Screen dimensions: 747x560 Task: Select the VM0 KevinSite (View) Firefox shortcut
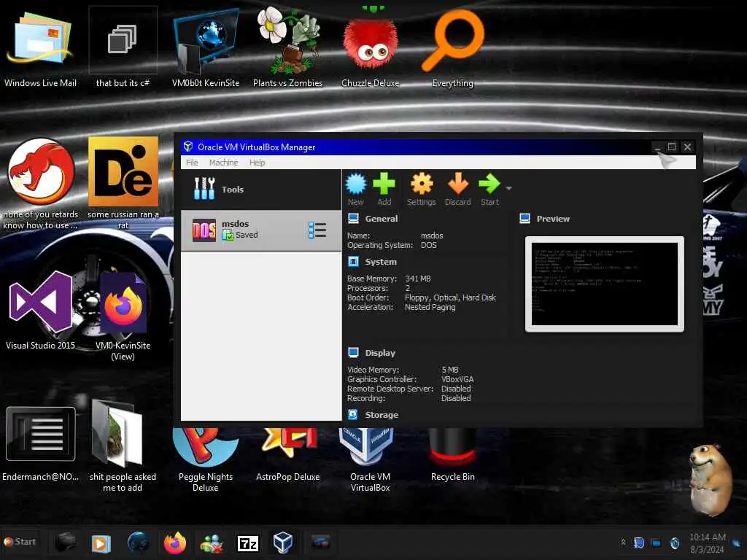[x=123, y=315]
